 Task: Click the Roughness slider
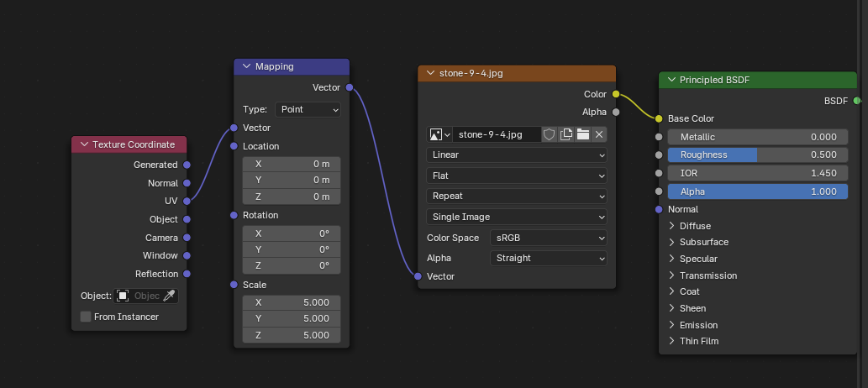tap(758, 155)
